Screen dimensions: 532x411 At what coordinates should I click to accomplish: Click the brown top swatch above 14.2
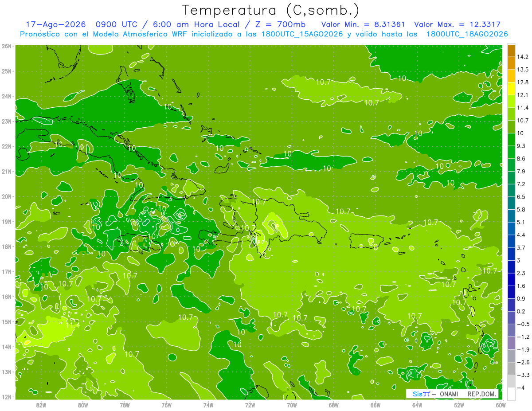point(511,51)
